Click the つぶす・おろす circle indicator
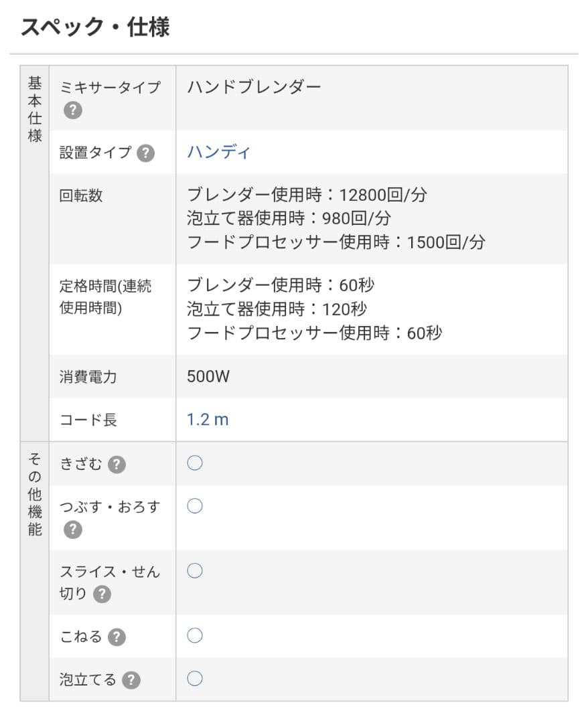The image size is (588, 723). [195, 506]
